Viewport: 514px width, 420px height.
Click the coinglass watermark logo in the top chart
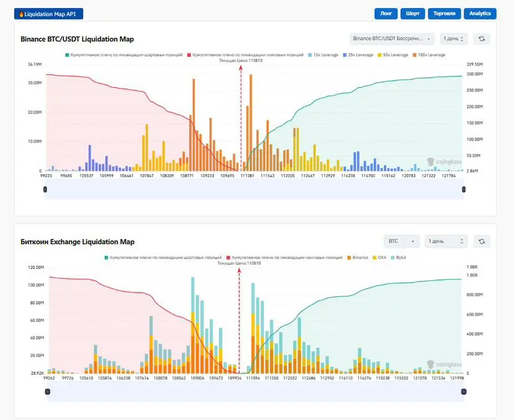444,162
